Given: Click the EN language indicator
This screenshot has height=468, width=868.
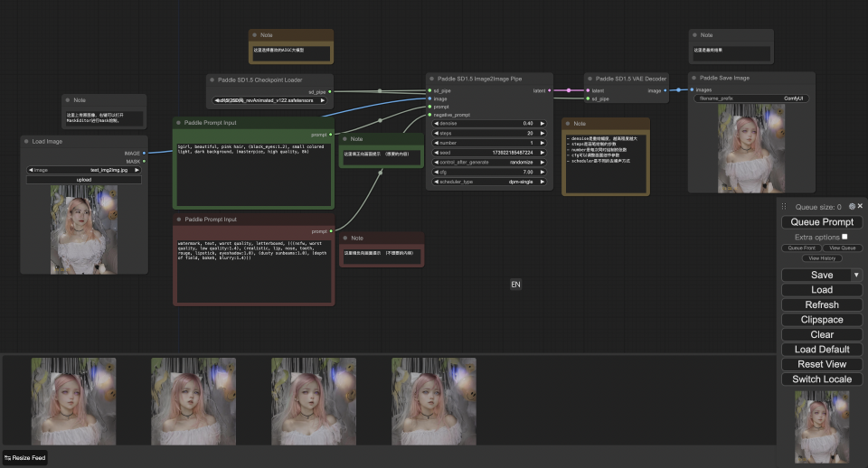Looking at the screenshot, I should tap(515, 285).
